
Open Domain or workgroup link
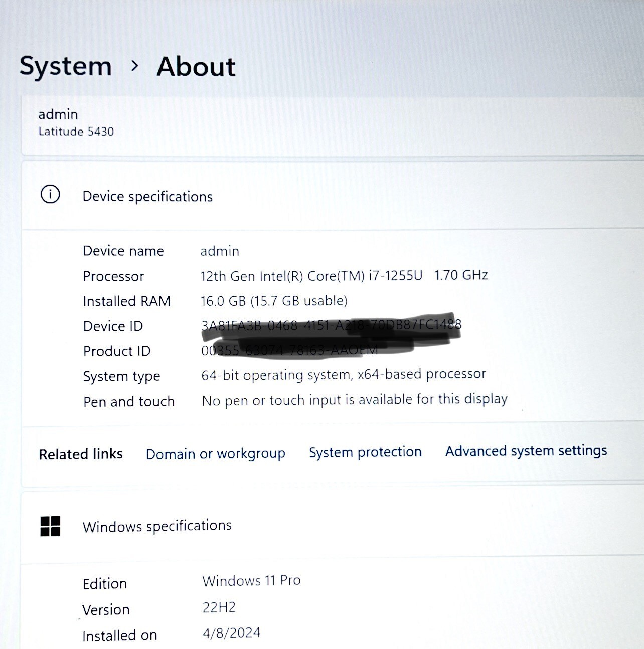tap(216, 454)
